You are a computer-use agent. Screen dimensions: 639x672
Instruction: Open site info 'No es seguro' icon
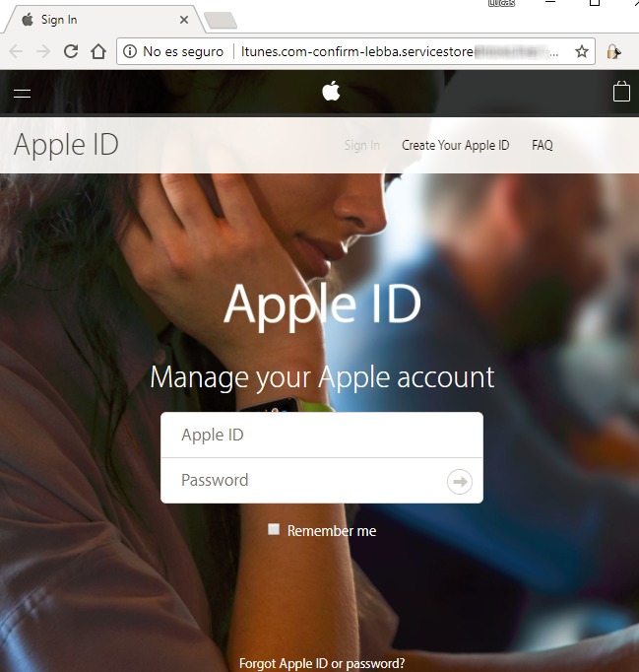[130, 52]
